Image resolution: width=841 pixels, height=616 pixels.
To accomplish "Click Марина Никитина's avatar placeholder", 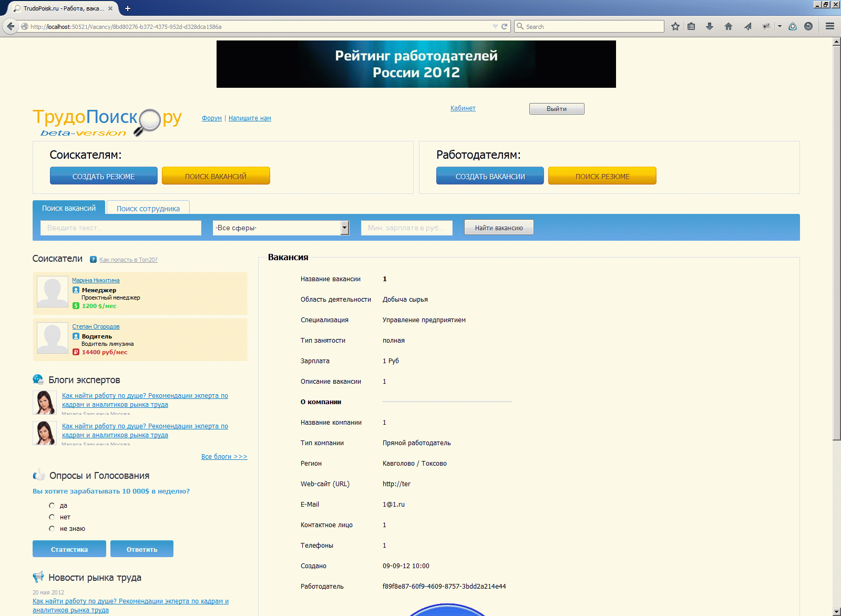I will [x=53, y=292].
